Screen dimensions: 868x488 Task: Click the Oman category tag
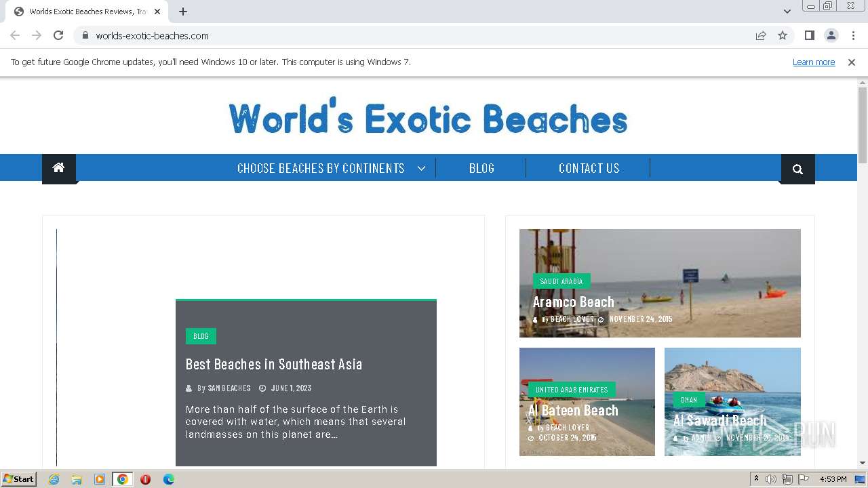(x=689, y=400)
